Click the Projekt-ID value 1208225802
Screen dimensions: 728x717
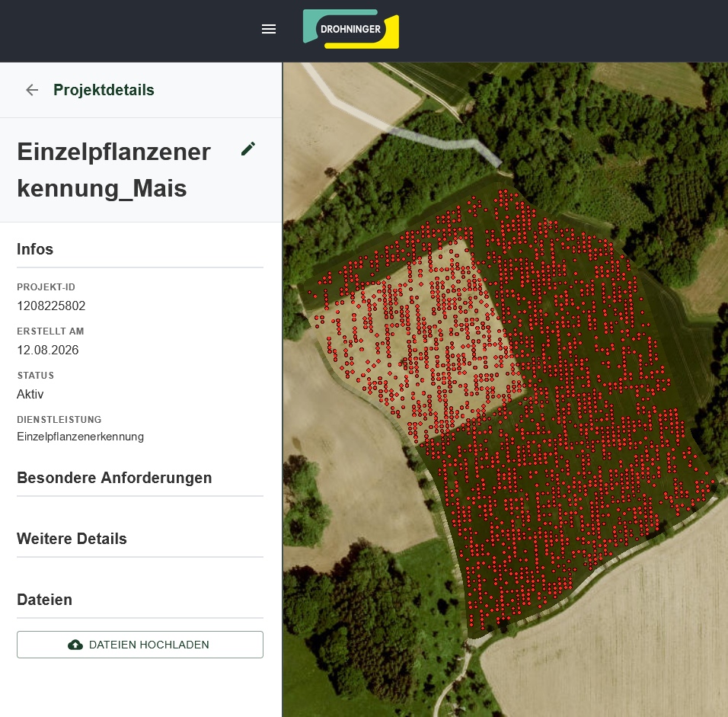pyautogui.click(x=51, y=306)
